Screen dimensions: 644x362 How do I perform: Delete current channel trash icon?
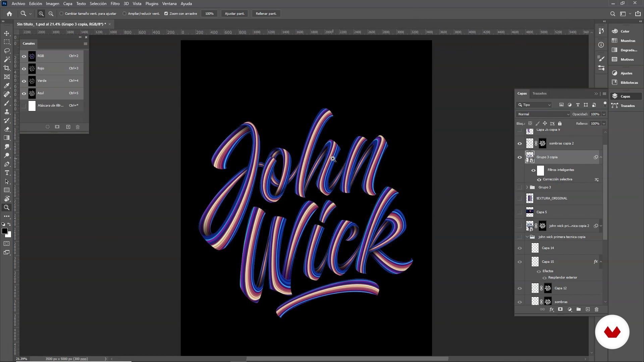(78, 127)
